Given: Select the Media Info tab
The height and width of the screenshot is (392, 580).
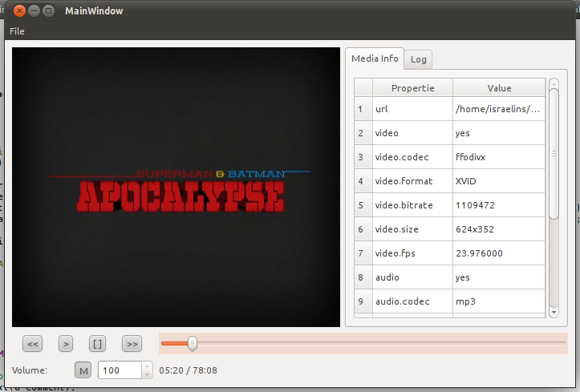Looking at the screenshot, I should [x=375, y=59].
